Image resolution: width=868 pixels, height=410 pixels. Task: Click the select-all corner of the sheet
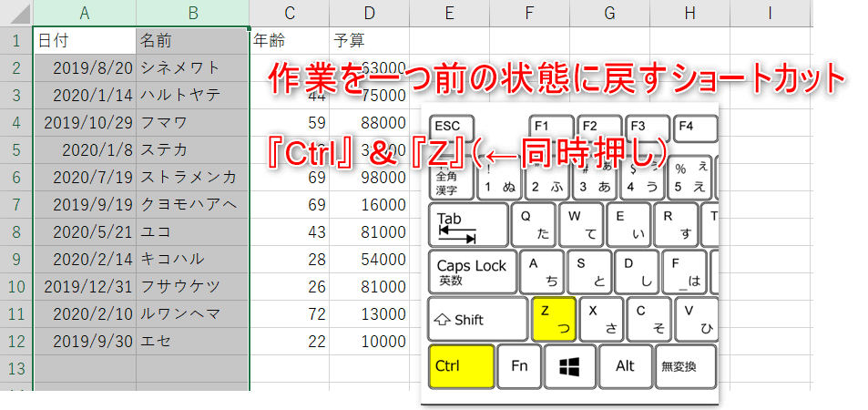(x=15, y=13)
